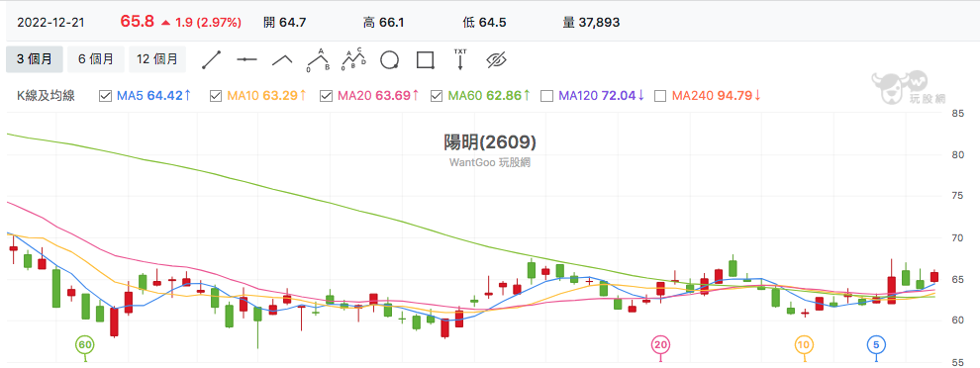Click the WantGoo 玩股網 subtitle text
The width and height of the screenshot is (980, 368).
pos(490,162)
